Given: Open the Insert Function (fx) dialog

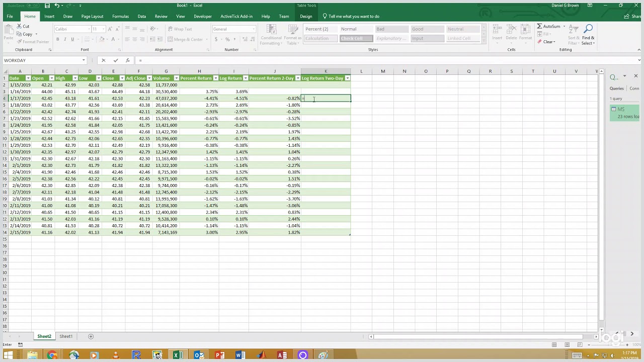Looking at the screenshot, I should click(127, 60).
